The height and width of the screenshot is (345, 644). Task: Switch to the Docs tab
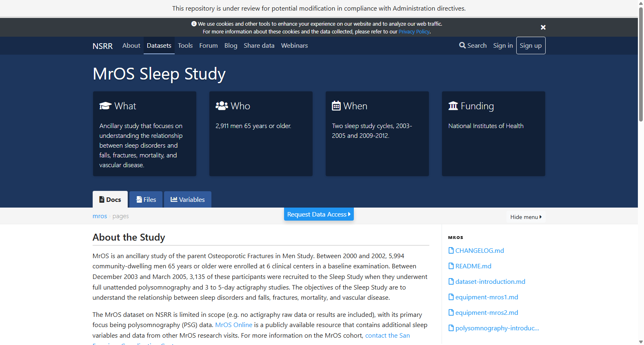point(110,199)
